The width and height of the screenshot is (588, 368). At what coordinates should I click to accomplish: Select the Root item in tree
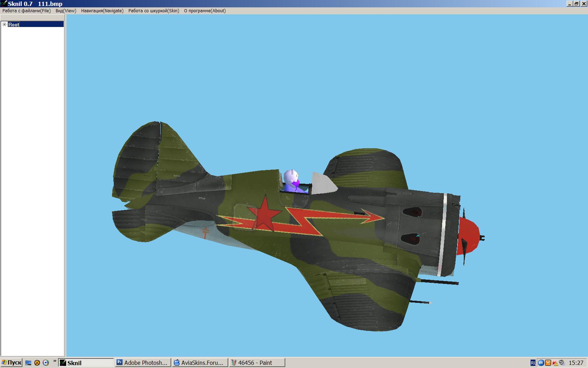tap(14, 24)
